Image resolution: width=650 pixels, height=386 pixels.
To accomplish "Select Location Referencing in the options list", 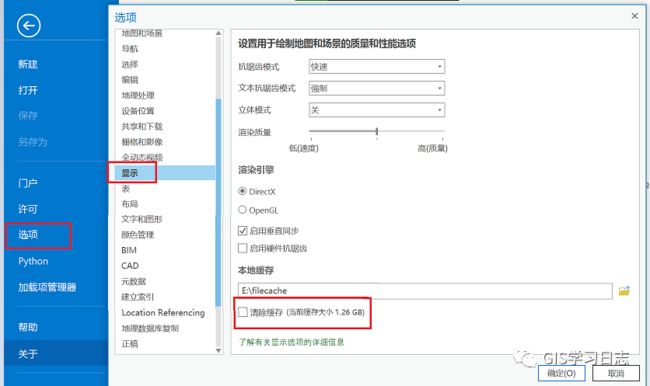I will pos(163,313).
